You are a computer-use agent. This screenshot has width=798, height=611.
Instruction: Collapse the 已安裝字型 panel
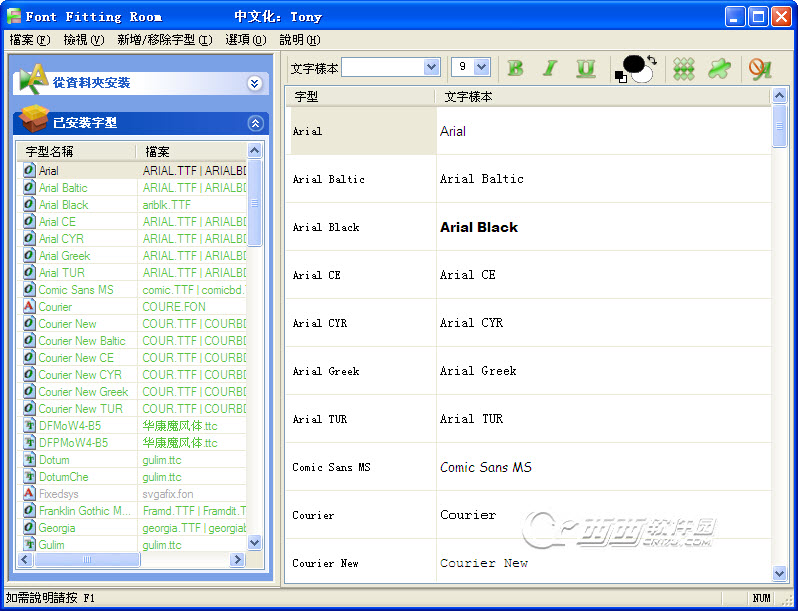click(x=255, y=123)
